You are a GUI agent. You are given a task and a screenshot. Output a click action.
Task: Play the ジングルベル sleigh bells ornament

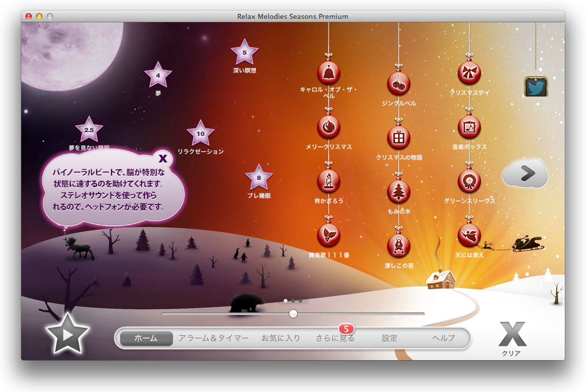pyautogui.click(x=399, y=83)
